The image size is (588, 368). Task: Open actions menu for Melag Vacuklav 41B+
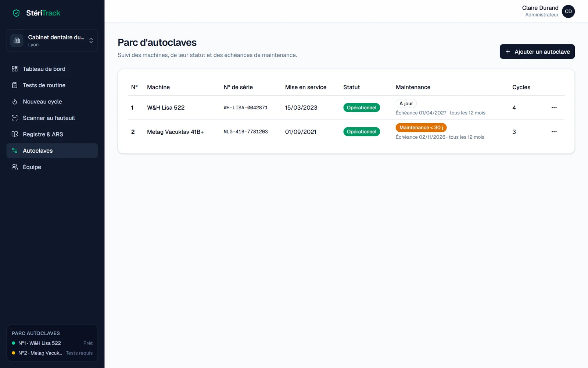click(554, 132)
